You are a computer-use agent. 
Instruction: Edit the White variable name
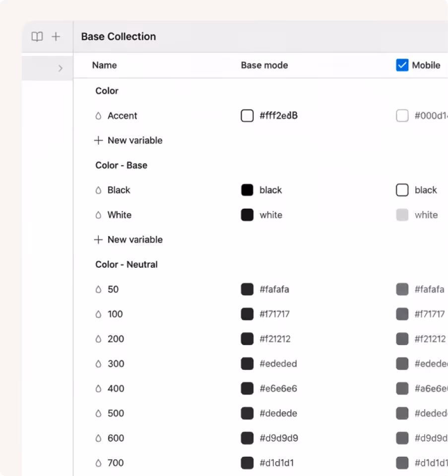click(x=120, y=215)
